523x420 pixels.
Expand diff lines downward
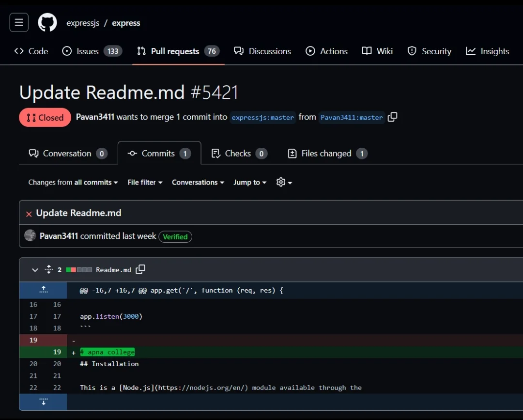coord(43,402)
